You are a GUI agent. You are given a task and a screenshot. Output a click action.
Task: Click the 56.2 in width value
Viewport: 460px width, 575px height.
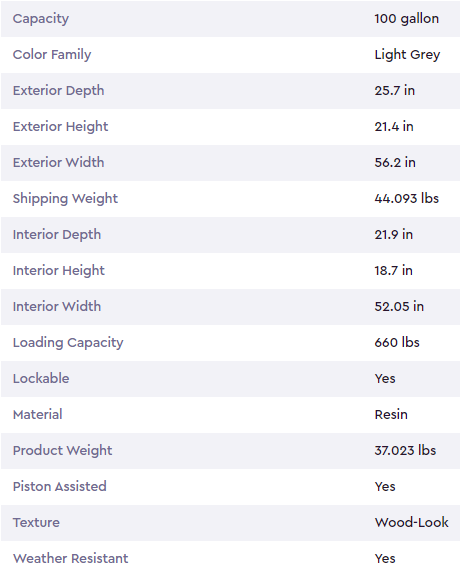395,162
